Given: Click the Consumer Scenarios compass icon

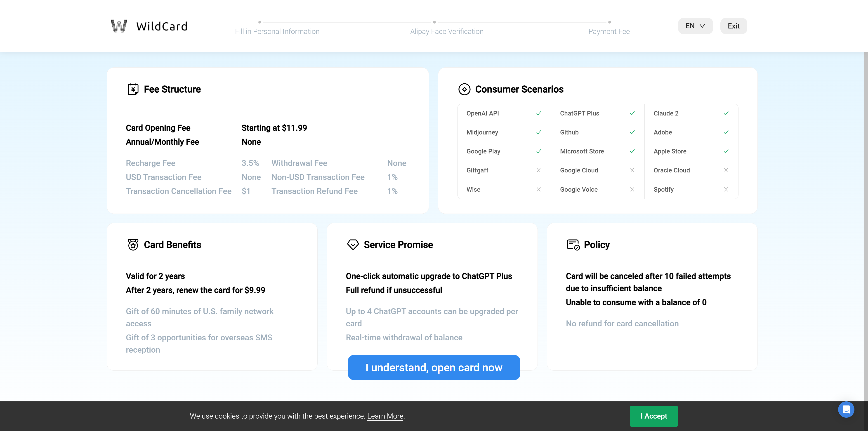Looking at the screenshot, I should tap(464, 89).
